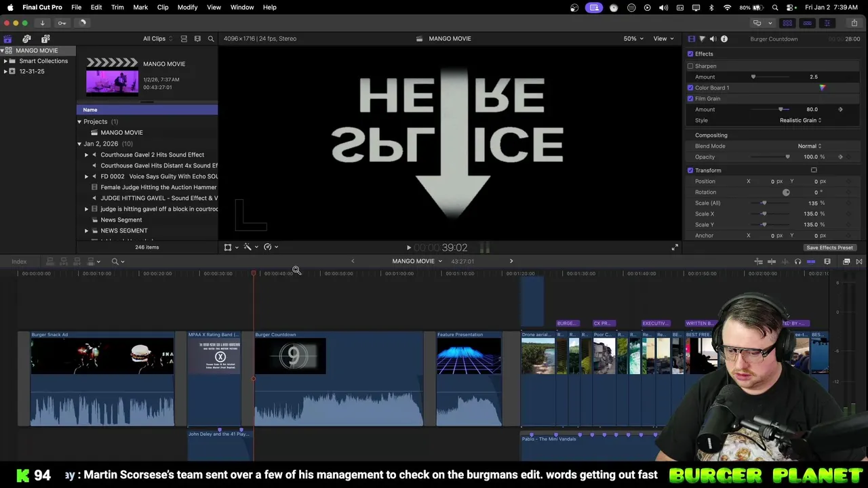Open the Photos and Audio sidebar
Screen dimensions: 868x488
coord(26,39)
